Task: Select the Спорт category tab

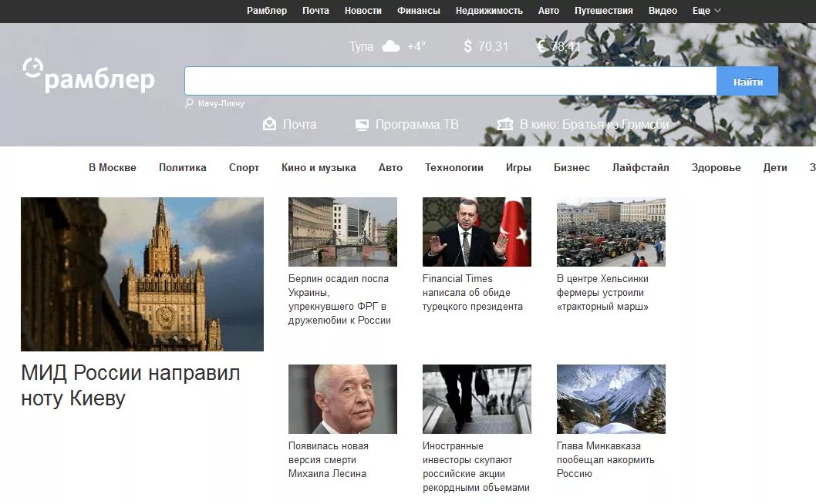Action: (x=244, y=167)
